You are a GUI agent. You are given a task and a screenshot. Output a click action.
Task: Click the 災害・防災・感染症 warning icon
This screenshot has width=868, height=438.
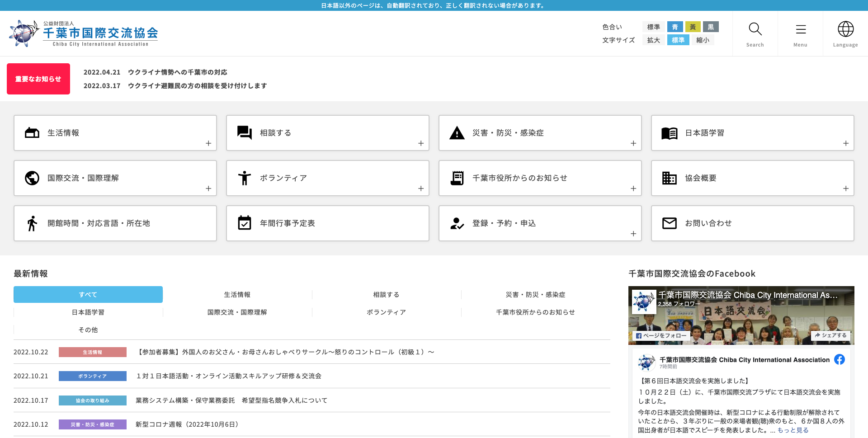(x=457, y=132)
